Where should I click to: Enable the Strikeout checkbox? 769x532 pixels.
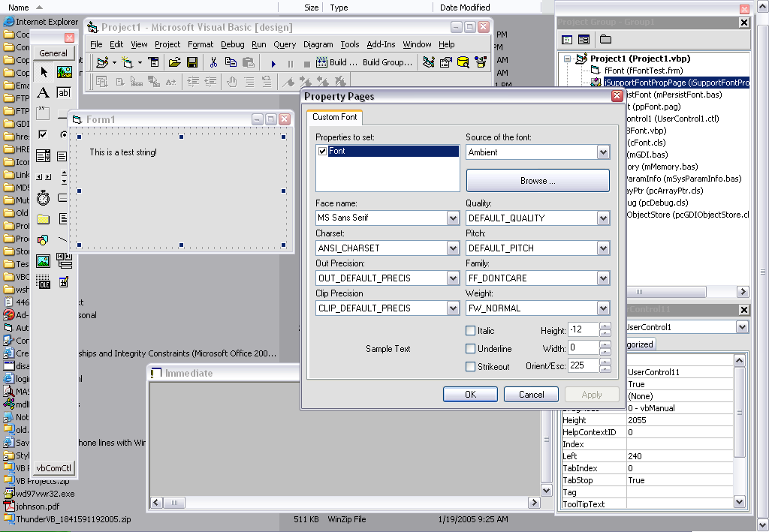coord(471,367)
